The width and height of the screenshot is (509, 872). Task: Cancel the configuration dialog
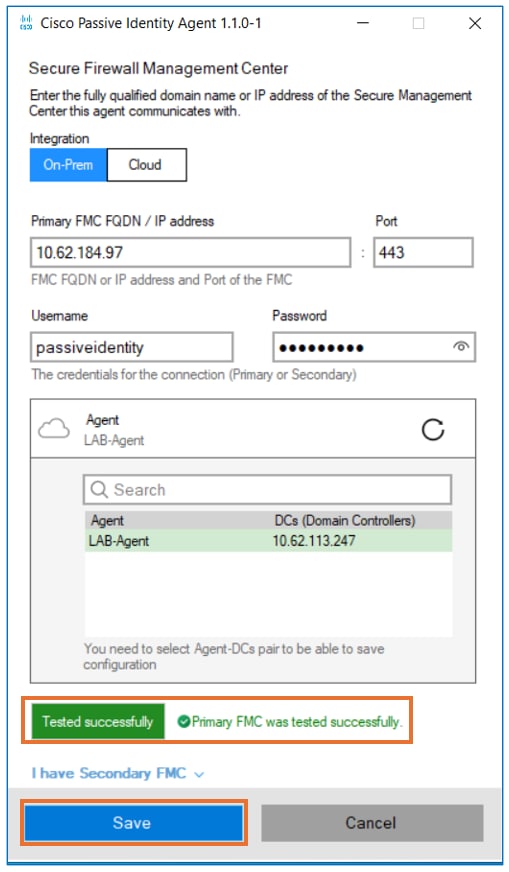[372, 823]
